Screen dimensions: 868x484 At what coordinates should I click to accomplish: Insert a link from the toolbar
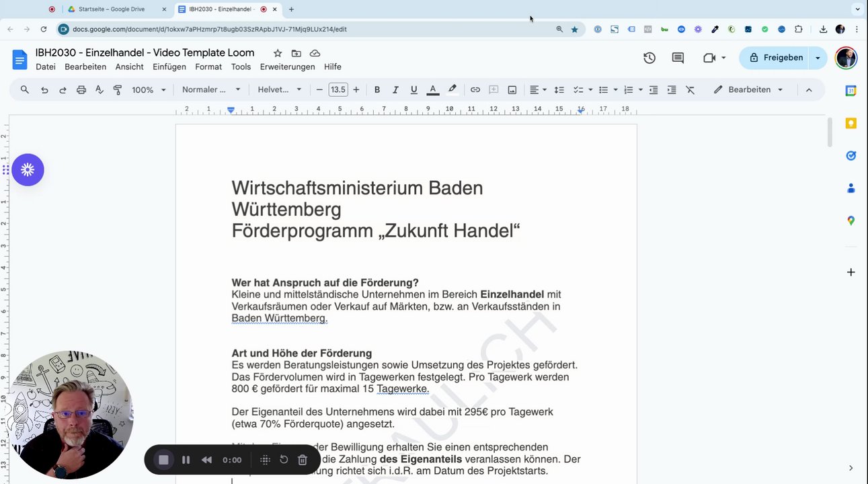point(475,89)
